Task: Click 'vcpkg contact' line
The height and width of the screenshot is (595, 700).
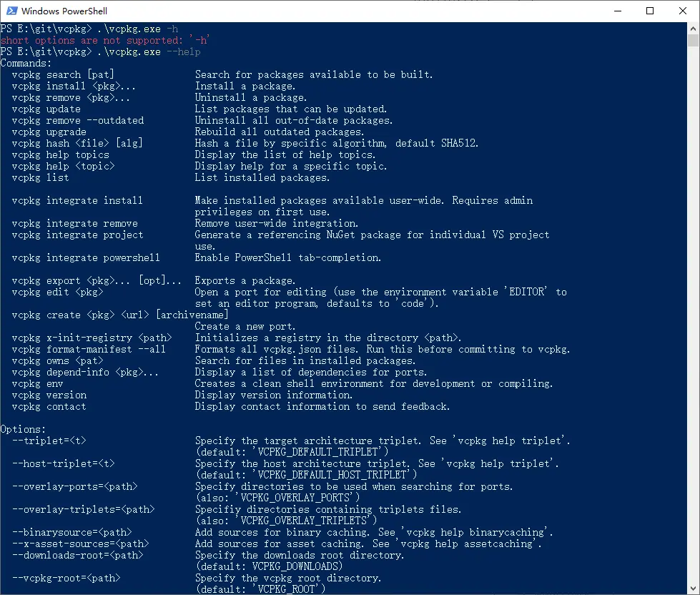Action: [x=49, y=407]
